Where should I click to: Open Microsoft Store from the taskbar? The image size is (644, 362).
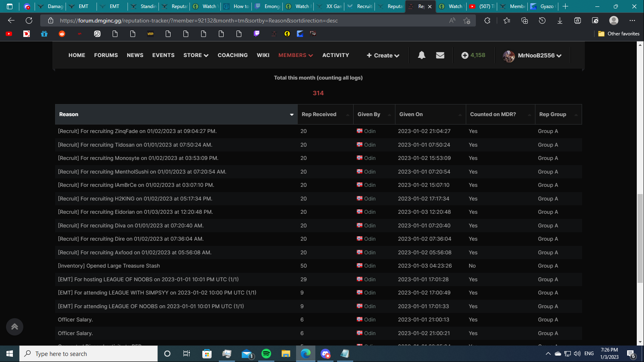pyautogui.click(x=207, y=354)
